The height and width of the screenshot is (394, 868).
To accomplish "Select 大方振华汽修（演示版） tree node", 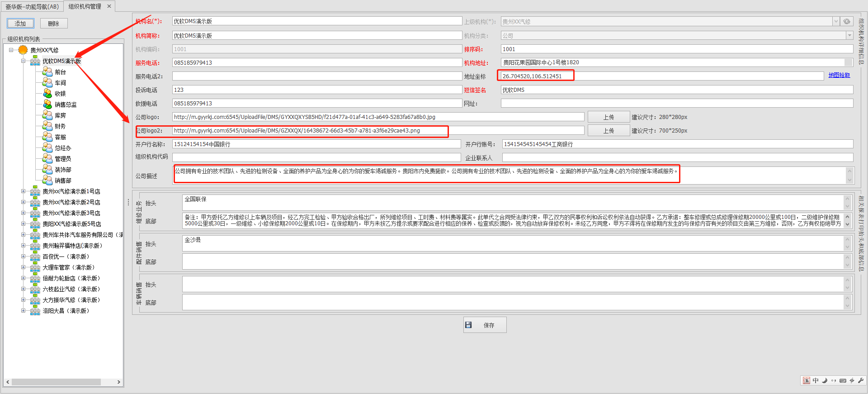I will tap(72, 300).
